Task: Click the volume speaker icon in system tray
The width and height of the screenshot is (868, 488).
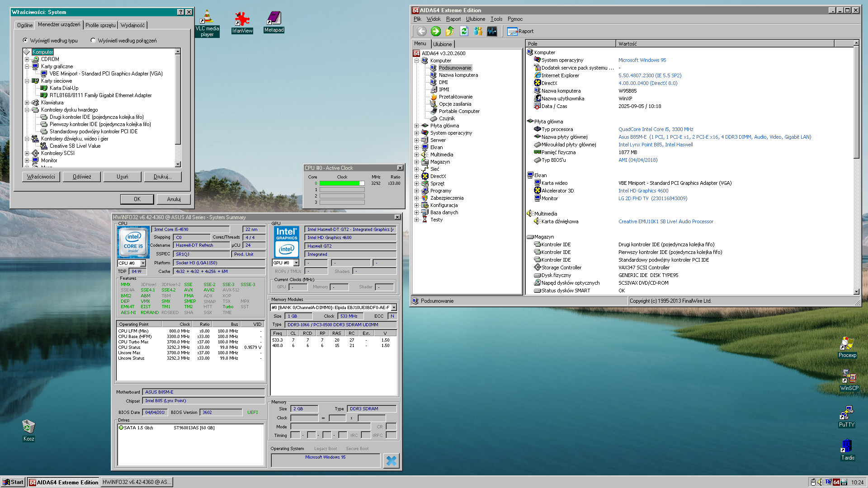Action: 820,482
